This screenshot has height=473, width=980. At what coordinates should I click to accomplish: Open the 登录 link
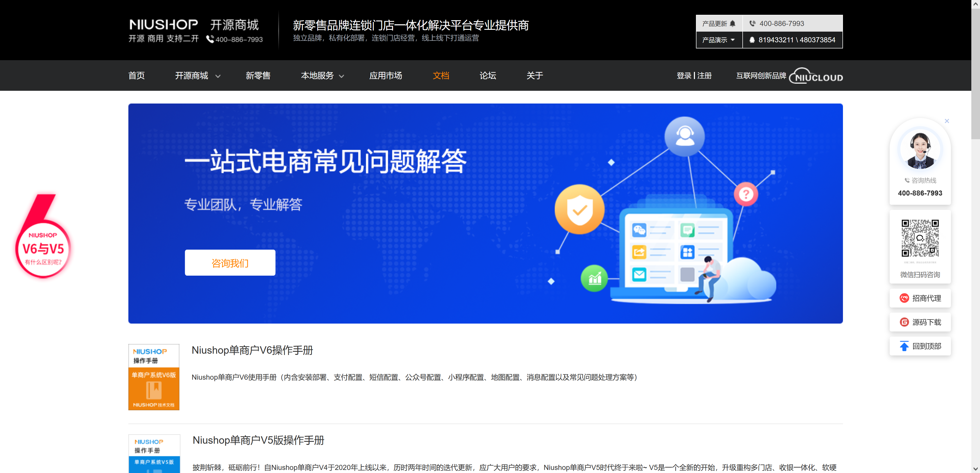click(684, 76)
